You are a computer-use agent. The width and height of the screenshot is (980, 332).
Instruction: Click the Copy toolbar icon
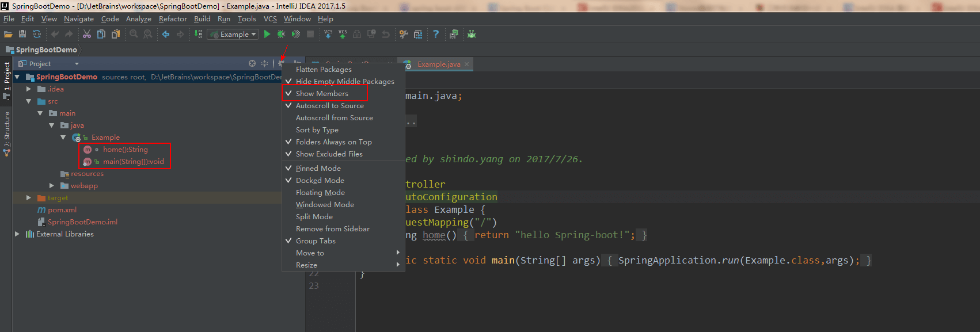click(x=101, y=35)
